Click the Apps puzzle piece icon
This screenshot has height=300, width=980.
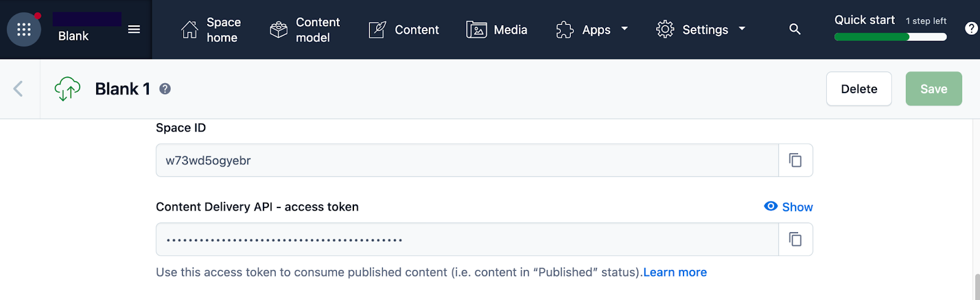tap(565, 29)
